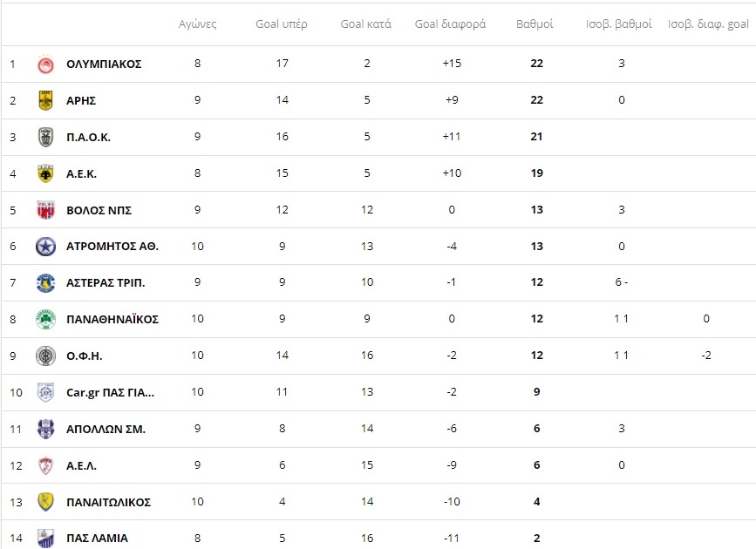Click the O.F.I. team emblem
The image size is (756, 549).
tap(46, 356)
